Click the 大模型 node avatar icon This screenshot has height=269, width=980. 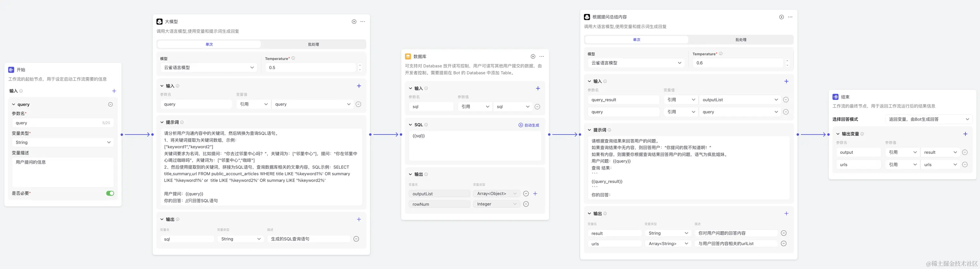159,22
